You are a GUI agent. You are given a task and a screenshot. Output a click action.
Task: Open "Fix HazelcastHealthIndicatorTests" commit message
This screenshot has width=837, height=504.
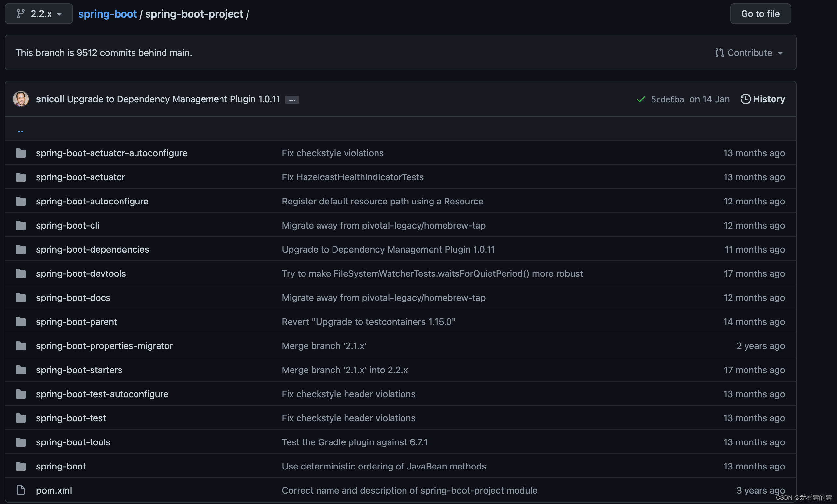[x=353, y=177]
